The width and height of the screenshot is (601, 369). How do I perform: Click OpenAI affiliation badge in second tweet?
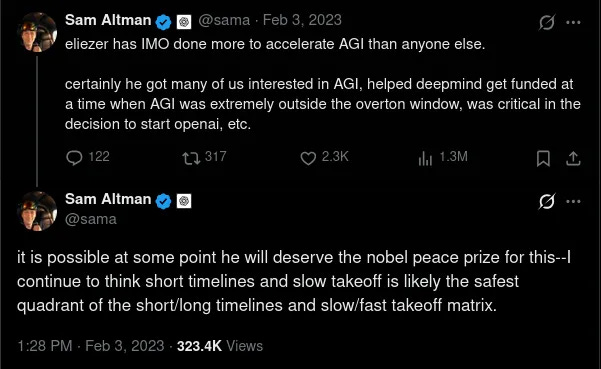184,201
